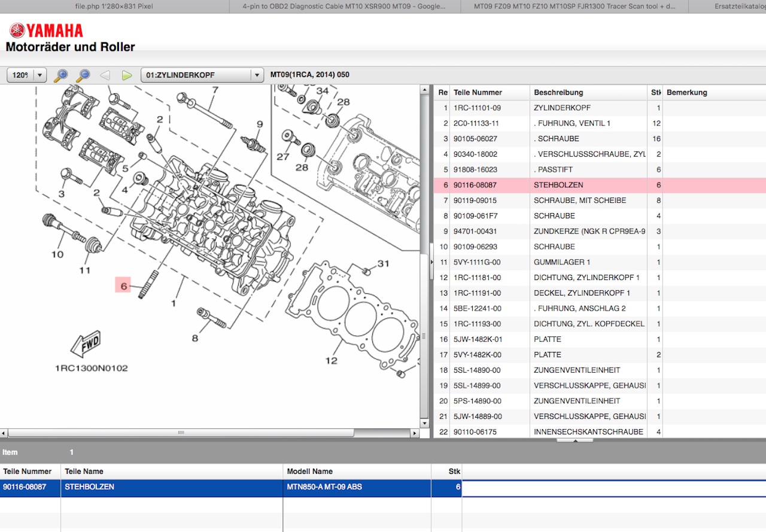Select DECKEL, ZYLINDERKOPF 1 row
Viewport: 766px width, 532px height.
click(600, 293)
